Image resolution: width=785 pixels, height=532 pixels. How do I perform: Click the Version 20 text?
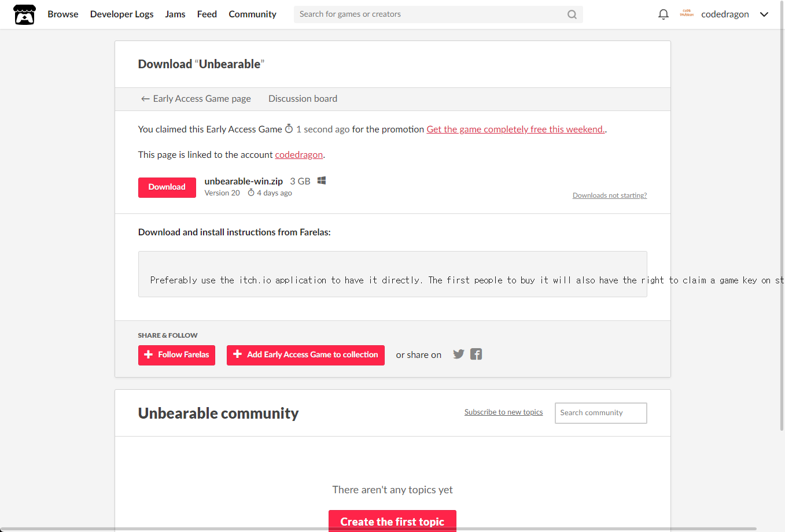coord(222,193)
